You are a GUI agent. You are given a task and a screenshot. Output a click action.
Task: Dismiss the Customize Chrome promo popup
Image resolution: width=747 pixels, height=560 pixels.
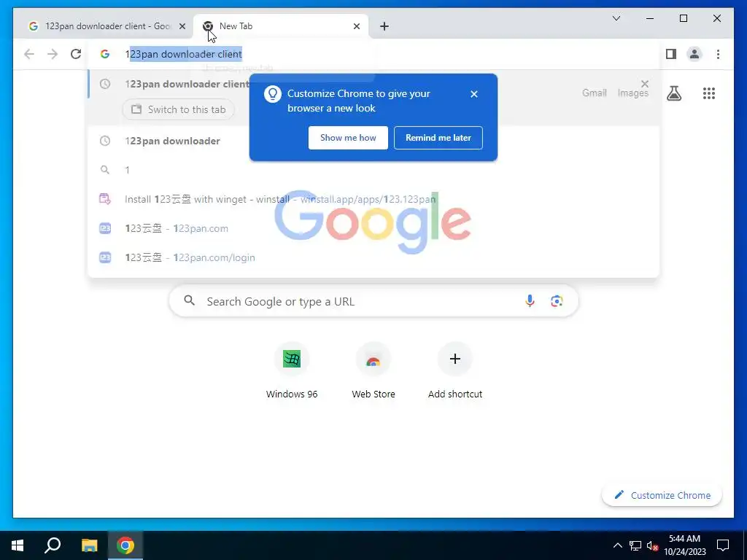tap(474, 94)
